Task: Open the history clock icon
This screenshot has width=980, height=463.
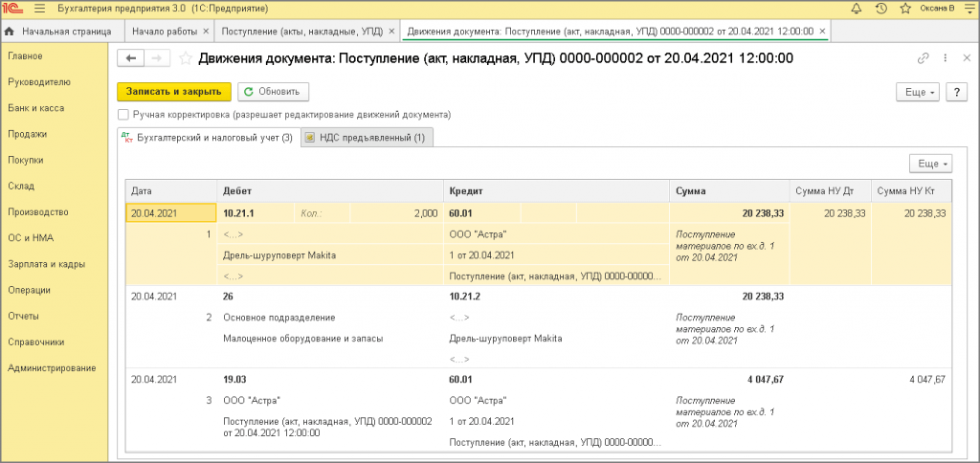Action: [880, 9]
